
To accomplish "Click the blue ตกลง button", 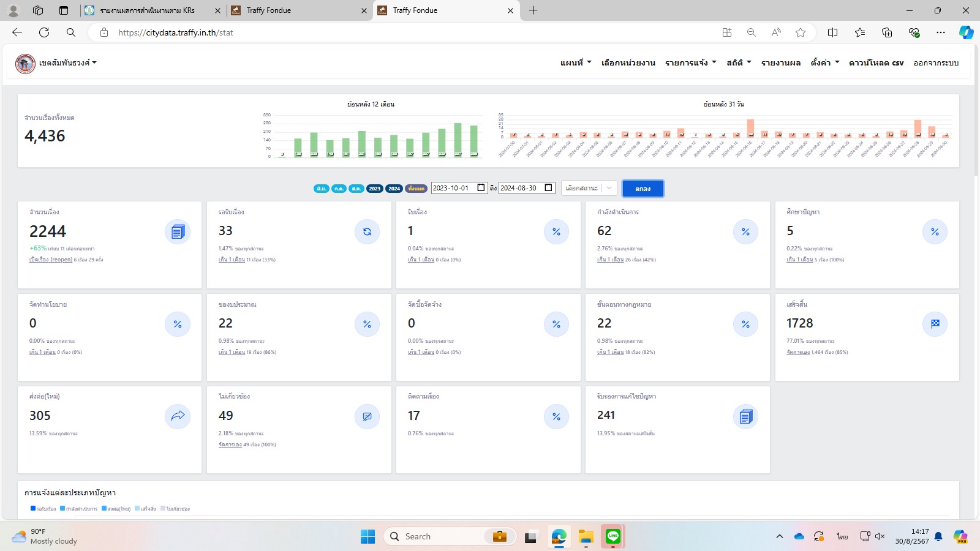I will click(x=643, y=189).
